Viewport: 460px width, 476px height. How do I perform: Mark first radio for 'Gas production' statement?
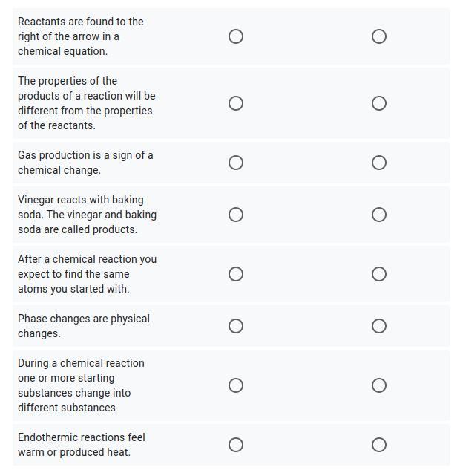236,163
